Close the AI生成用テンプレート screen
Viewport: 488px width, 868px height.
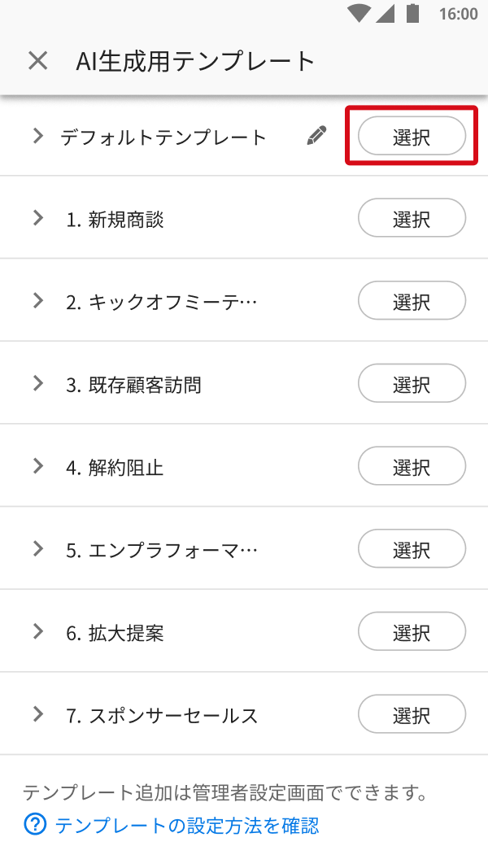click(x=37, y=61)
